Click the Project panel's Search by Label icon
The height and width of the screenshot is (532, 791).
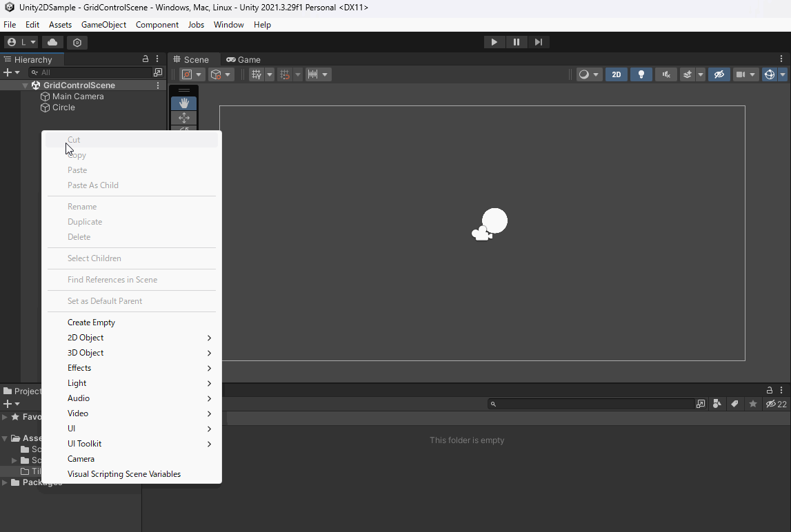pos(735,404)
